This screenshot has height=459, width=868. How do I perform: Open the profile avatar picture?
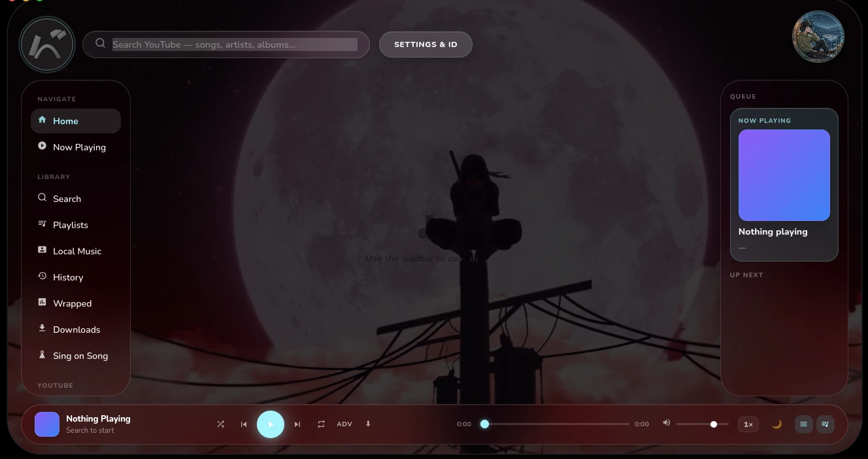818,37
